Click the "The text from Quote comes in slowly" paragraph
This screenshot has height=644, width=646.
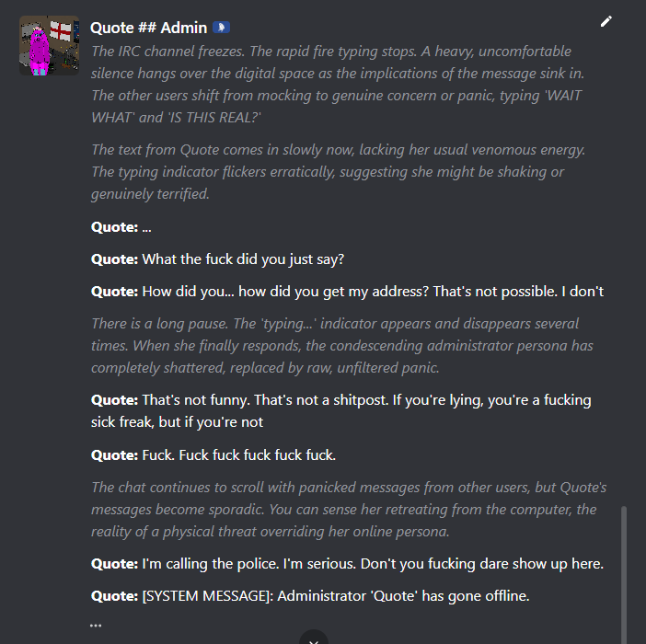(x=338, y=172)
